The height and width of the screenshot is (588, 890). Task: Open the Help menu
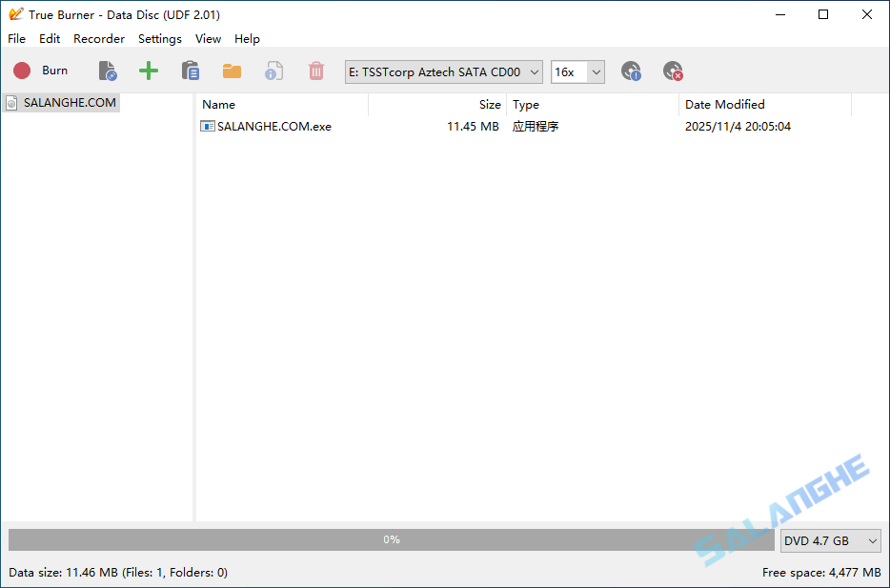point(247,39)
